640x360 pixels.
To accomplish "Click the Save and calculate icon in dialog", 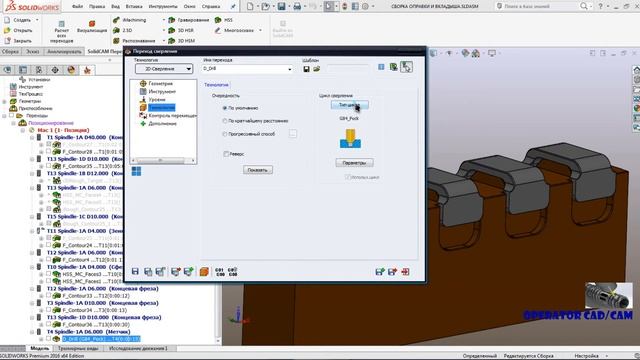I will coord(160,271).
